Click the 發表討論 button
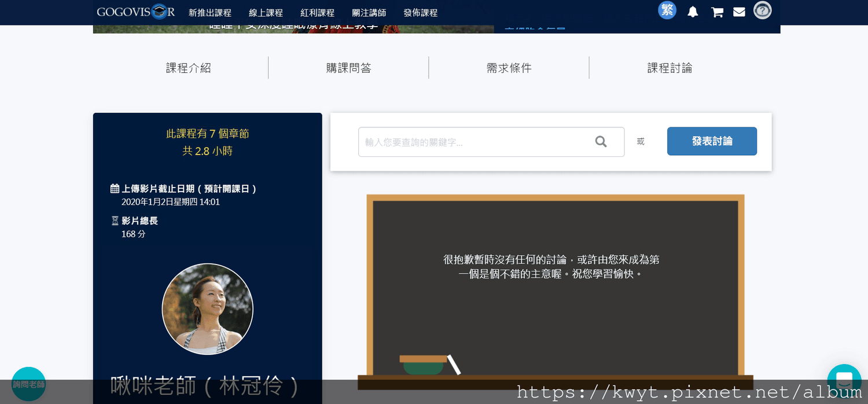 tap(712, 141)
